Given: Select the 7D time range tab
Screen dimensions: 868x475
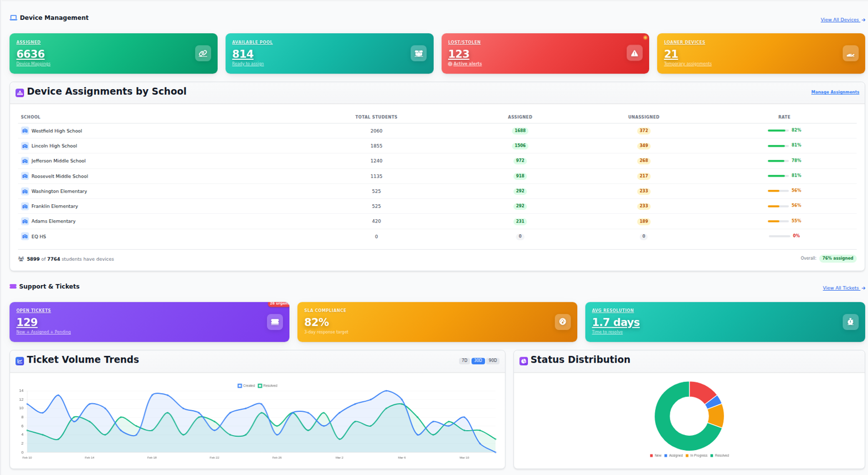Looking at the screenshot, I should click(464, 360).
